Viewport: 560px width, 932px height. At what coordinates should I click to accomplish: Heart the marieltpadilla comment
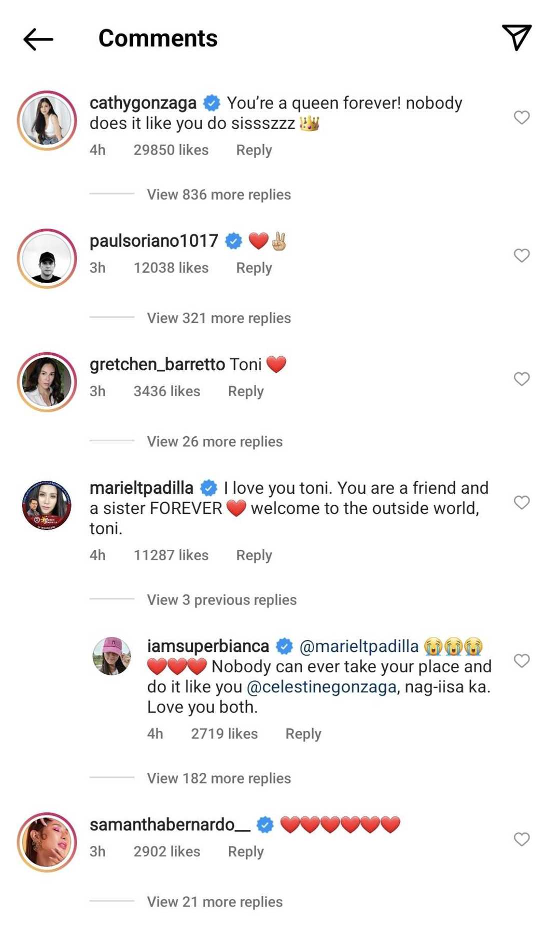coord(521,502)
